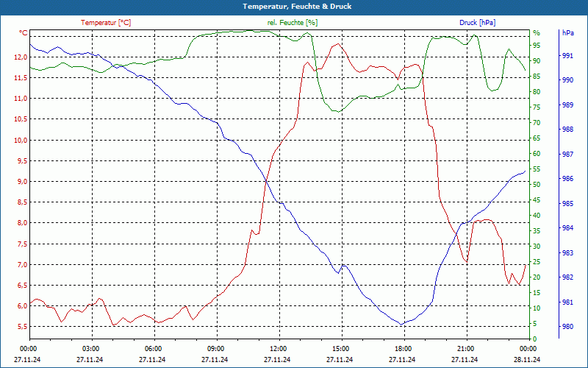Click the blue 'hPa' unit above pressure axis
The image size is (588, 368).
click(567, 33)
